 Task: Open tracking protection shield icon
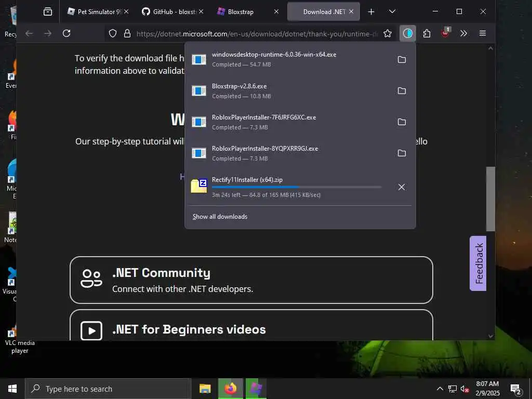[113, 33]
